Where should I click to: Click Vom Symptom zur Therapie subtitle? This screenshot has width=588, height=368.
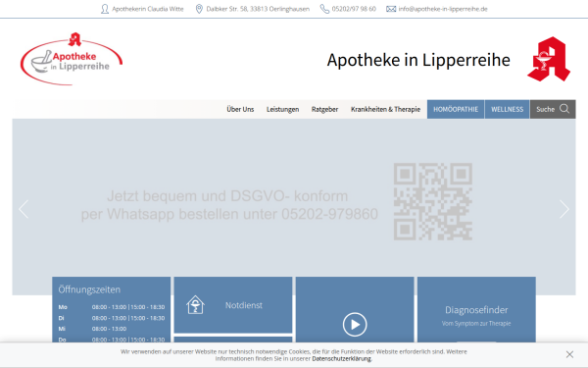tap(476, 323)
